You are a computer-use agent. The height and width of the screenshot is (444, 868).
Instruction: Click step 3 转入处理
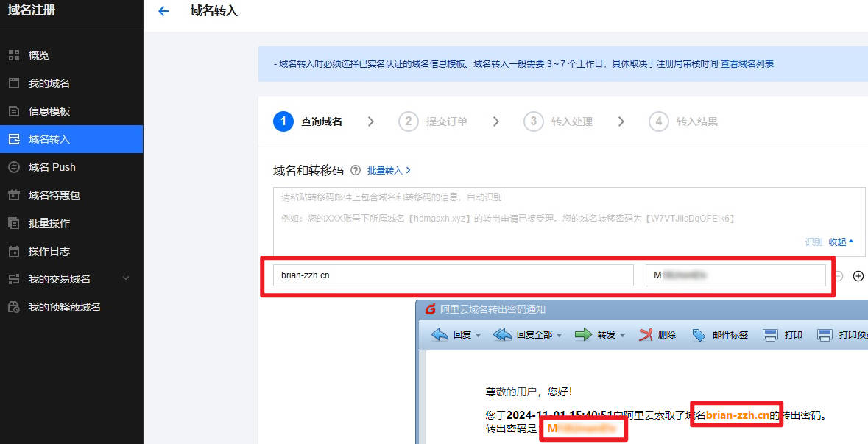click(558, 121)
